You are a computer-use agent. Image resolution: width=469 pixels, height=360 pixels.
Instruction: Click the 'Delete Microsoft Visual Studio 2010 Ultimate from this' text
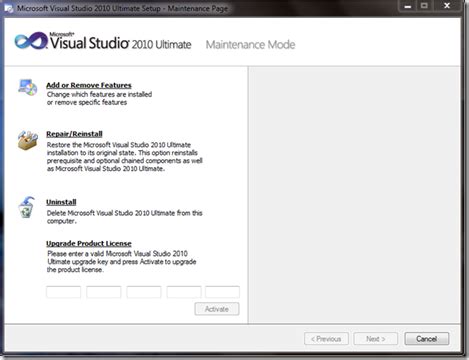click(x=124, y=213)
